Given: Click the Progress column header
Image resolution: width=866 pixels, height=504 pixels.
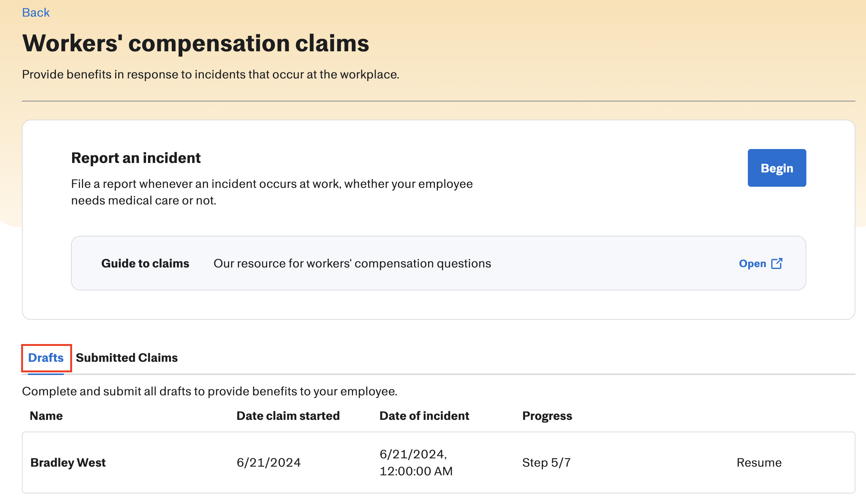Looking at the screenshot, I should pos(547,416).
